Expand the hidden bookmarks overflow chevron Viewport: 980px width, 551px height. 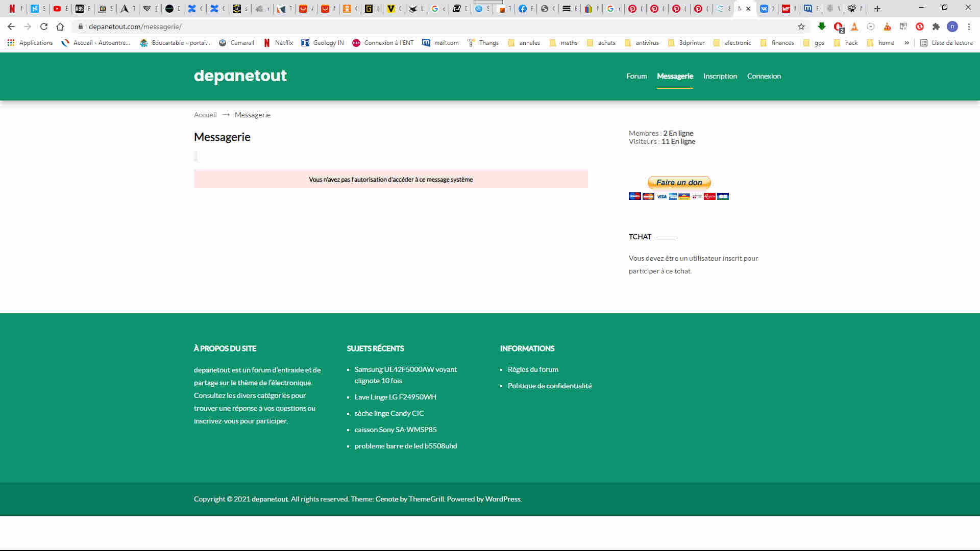pos(906,43)
